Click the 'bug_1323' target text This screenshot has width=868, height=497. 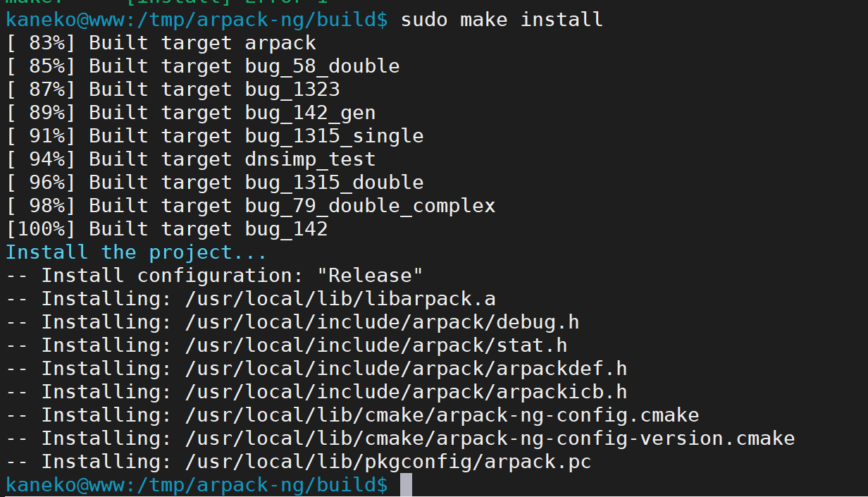pyautogui.click(x=292, y=89)
